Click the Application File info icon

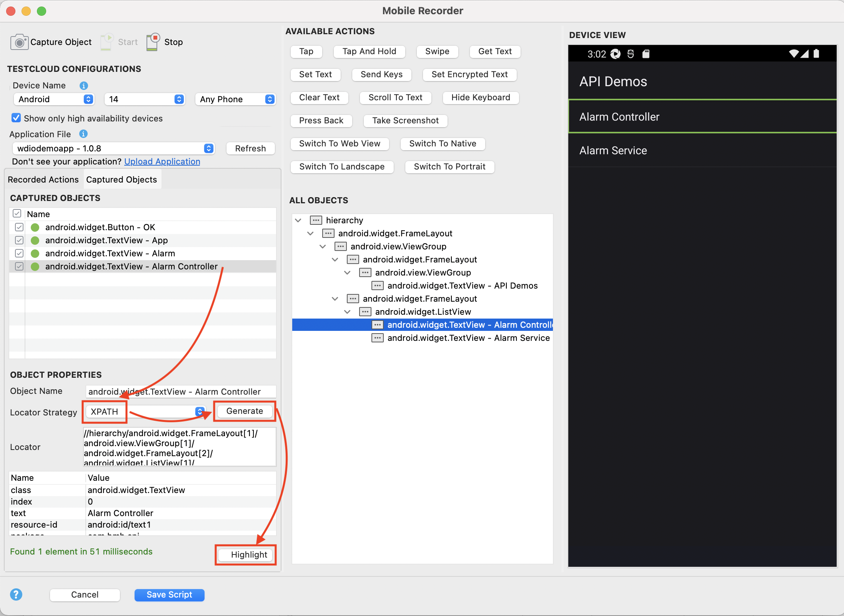pos(83,134)
